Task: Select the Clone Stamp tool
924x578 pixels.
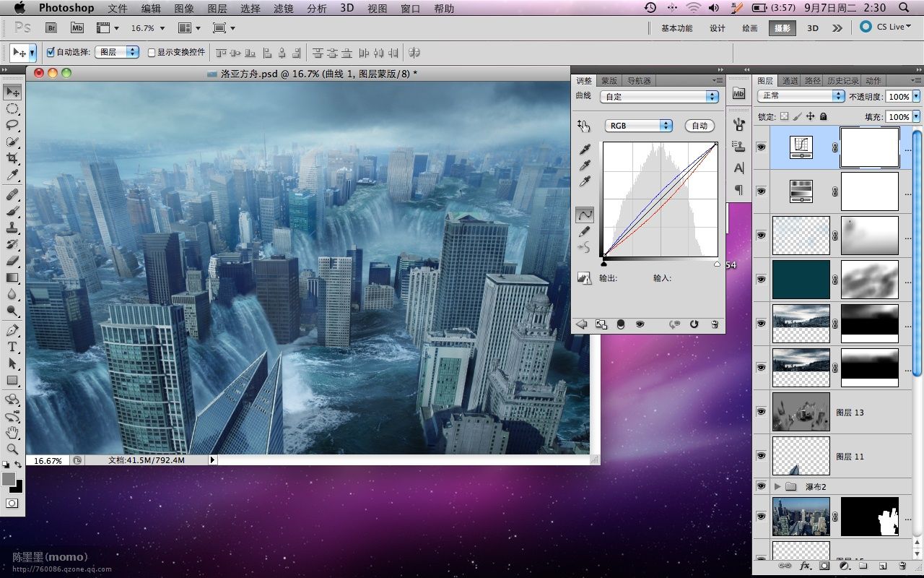Action: click(12, 228)
